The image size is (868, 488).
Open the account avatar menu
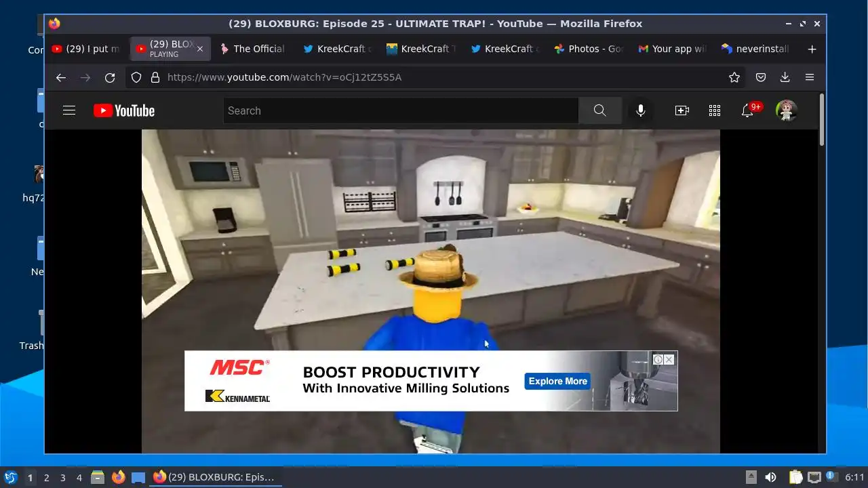click(x=787, y=110)
